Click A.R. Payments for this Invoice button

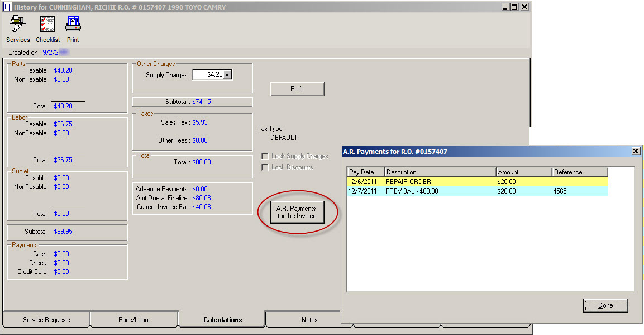(297, 213)
